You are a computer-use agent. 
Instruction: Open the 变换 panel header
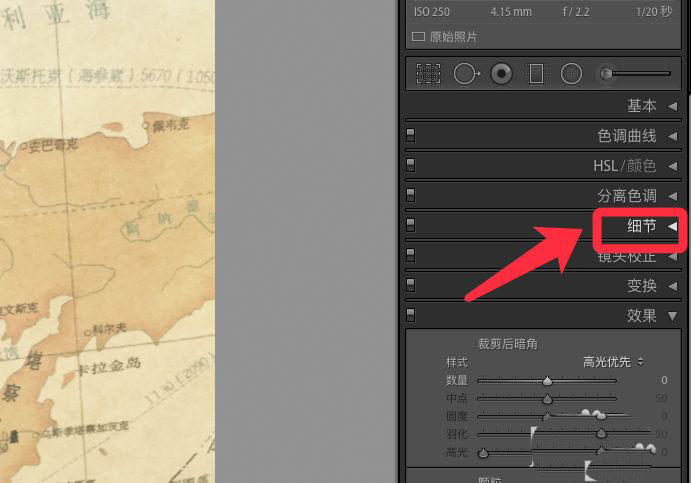641,286
